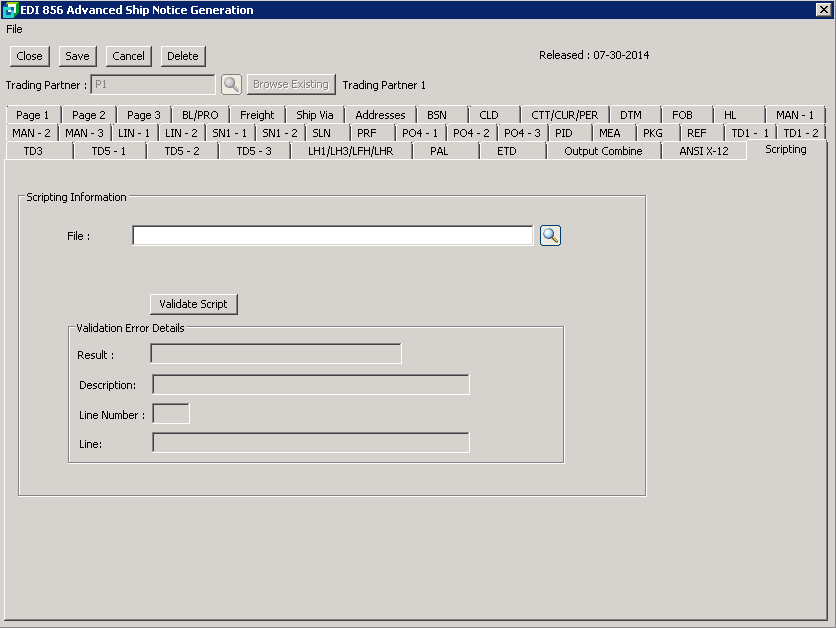Open the Output Combine tab
This screenshot has height=628, width=836.
603,151
